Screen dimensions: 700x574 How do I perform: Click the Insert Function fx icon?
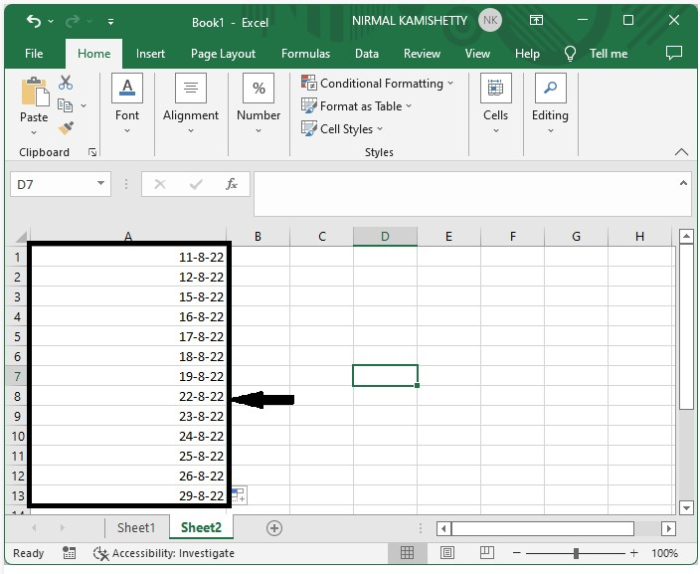(231, 184)
